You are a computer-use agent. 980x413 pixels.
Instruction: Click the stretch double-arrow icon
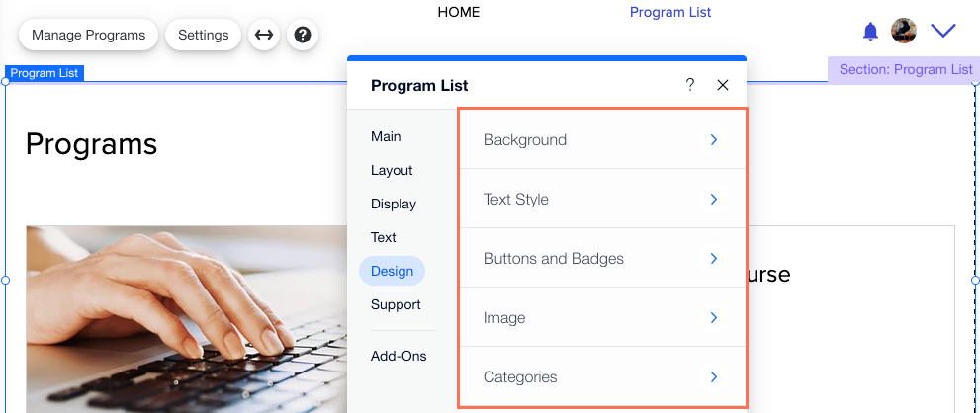tap(264, 35)
